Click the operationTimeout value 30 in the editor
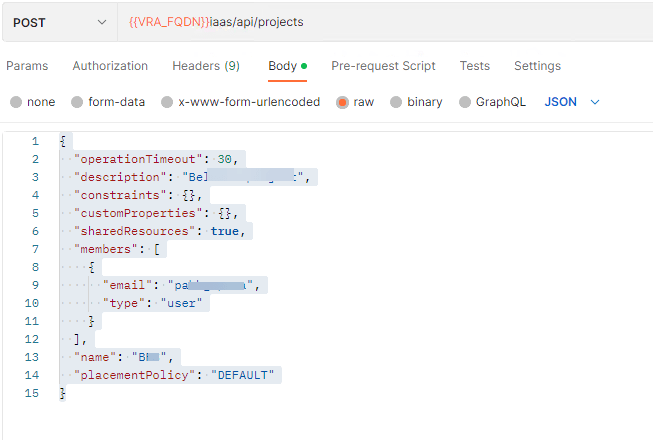Viewport: 653px width, 440px height. tap(225, 159)
